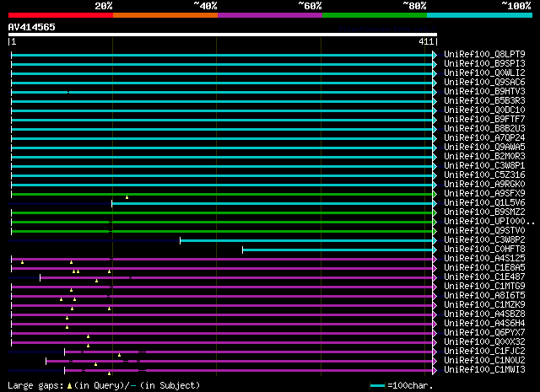This screenshot has width=540, height=392.
Task: Click the =100char. scale bar legend
Action: 402,386
